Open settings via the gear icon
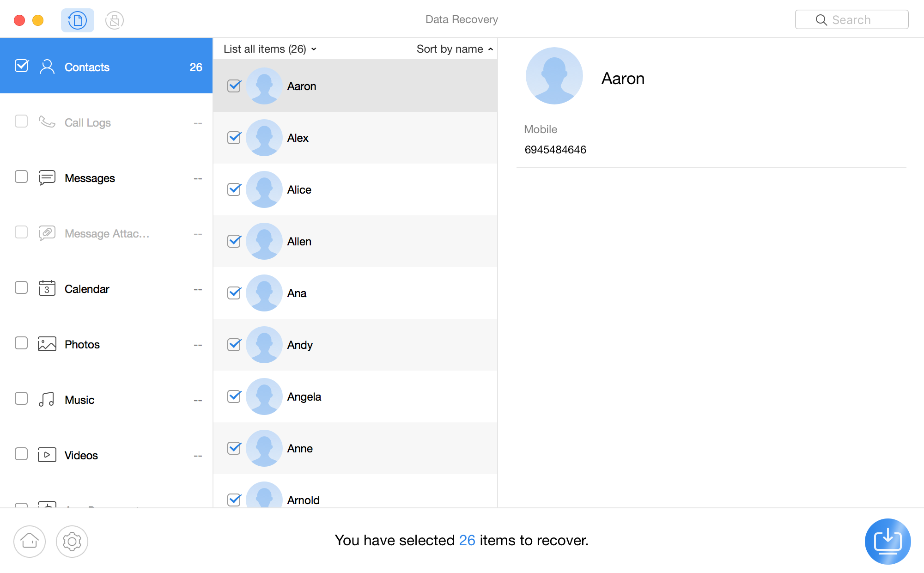This screenshot has height=573, width=924. 72,541
